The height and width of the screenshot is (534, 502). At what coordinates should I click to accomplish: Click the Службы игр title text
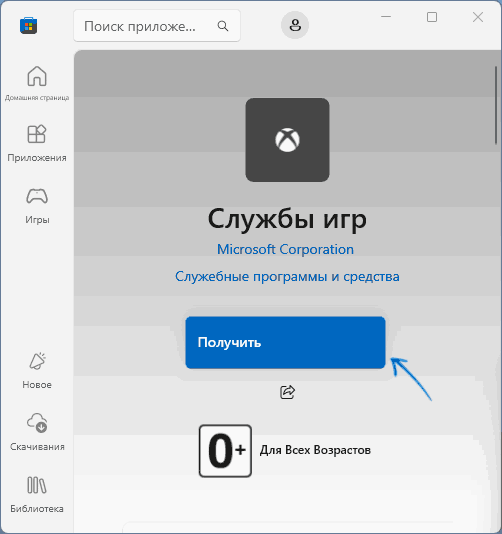[287, 219]
